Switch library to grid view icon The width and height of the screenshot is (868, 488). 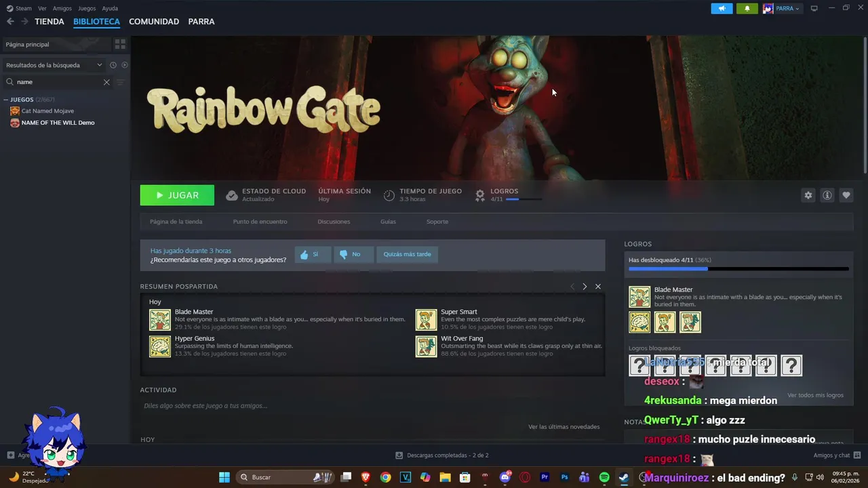point(120,44)
